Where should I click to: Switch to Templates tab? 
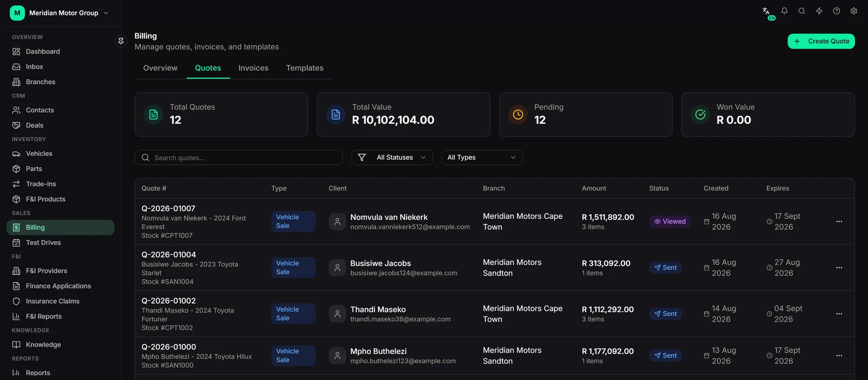coord(304,68)
